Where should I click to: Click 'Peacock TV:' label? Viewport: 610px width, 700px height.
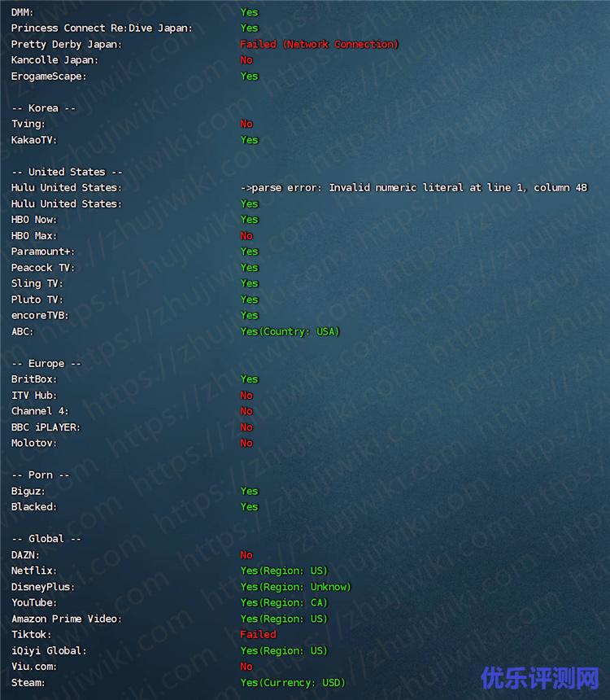tap(43, 268)
